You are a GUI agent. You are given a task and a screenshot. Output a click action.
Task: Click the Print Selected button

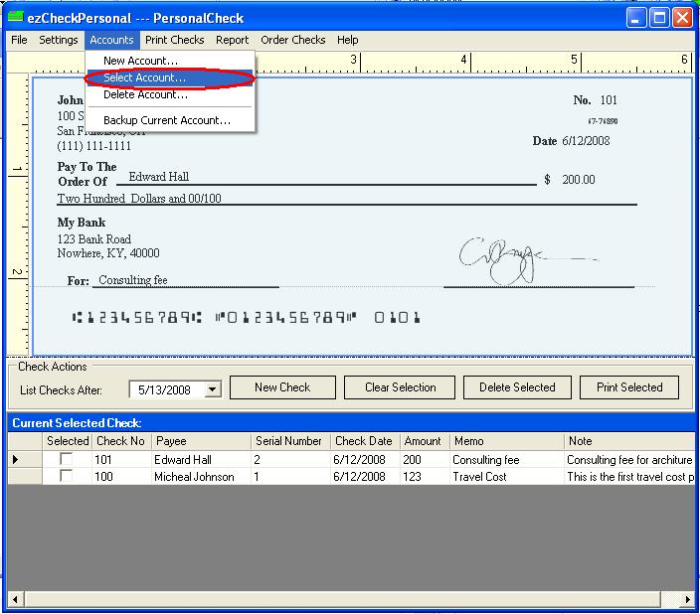[x=629, y=387]
